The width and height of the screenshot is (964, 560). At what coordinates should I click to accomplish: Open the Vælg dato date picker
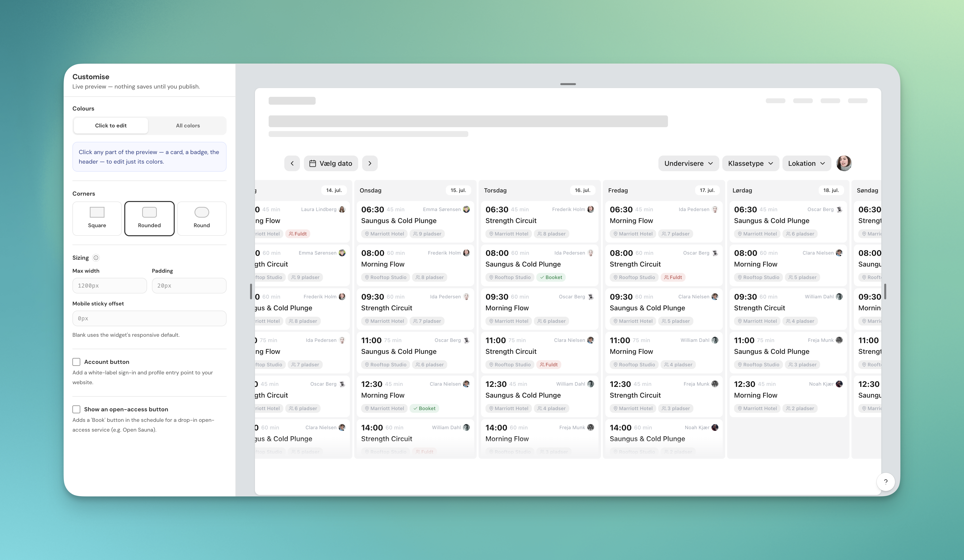[331, 163]
